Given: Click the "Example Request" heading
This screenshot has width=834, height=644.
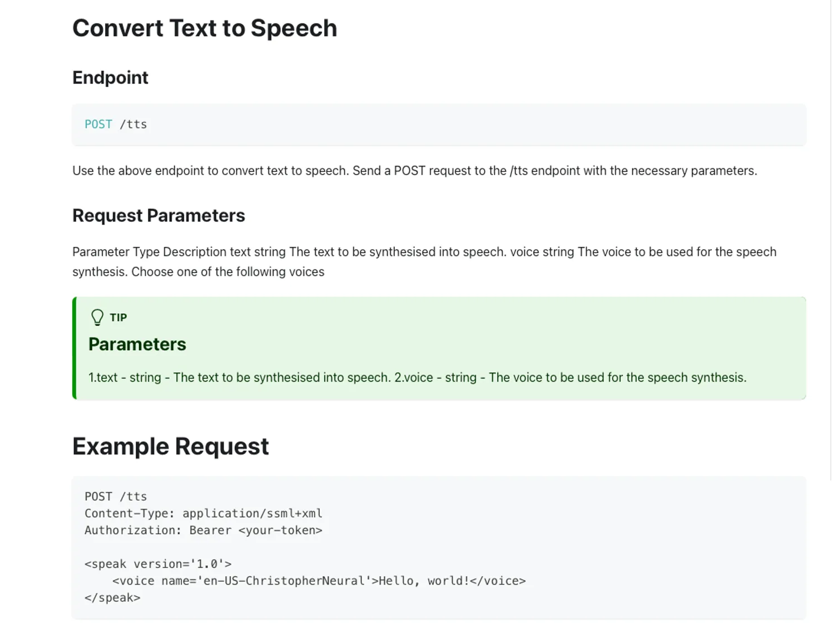Looking at the screenshot, I should [171, 447].
